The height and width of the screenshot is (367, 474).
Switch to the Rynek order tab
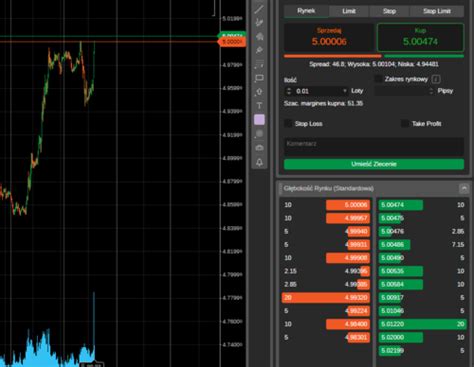[306, 11]
